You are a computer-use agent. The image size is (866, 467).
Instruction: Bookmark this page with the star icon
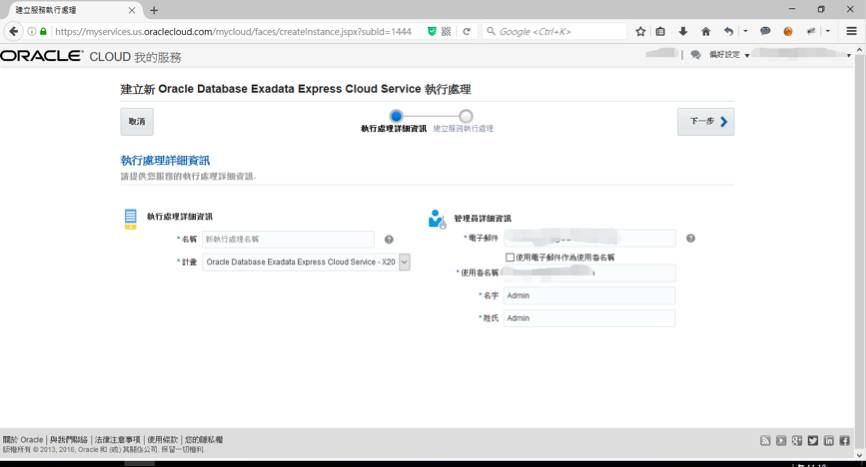point(640,31)
